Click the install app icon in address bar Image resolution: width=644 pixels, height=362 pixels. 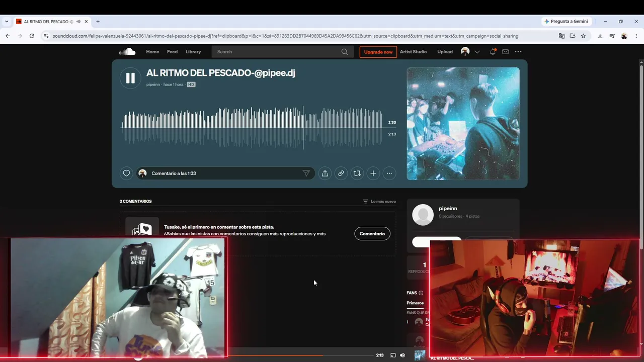coord(573,36)
